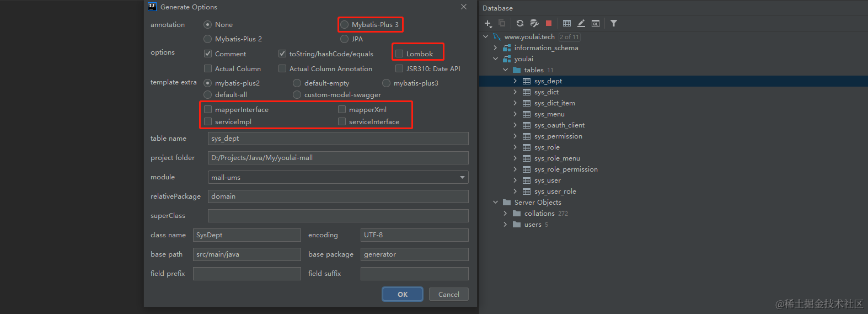Click the Server Objects folder icon
Image resolution: width=868 pixels, height=314 pixels.
click(x=507, y=203)
